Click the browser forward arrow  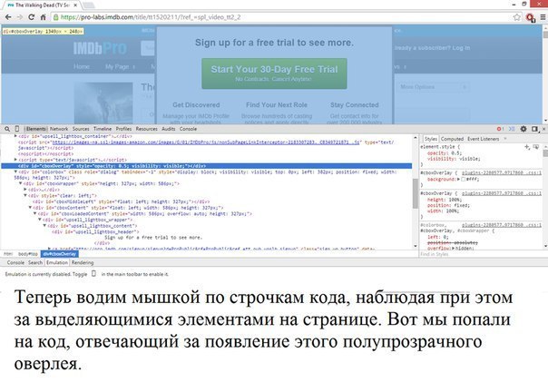point(20,17)
